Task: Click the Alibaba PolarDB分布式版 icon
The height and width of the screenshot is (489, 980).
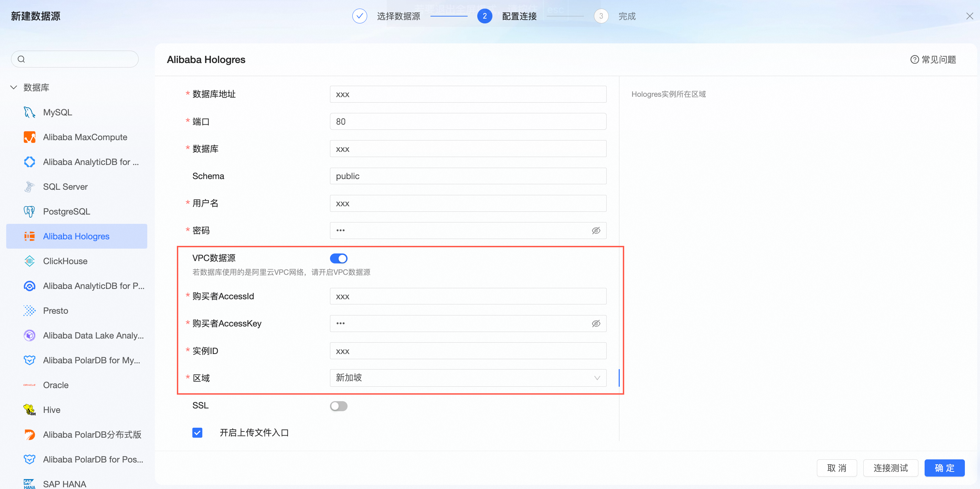Action: click(x=29, y=435)
